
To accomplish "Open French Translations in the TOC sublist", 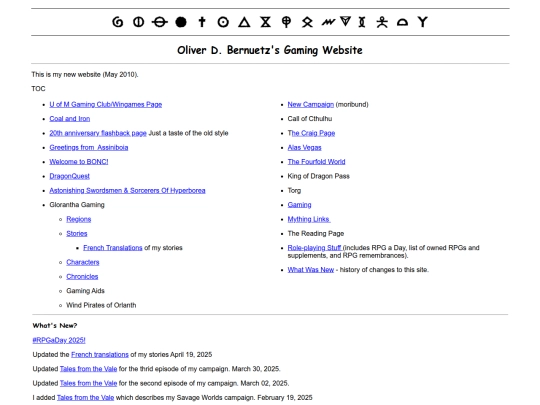I will 113,248.
